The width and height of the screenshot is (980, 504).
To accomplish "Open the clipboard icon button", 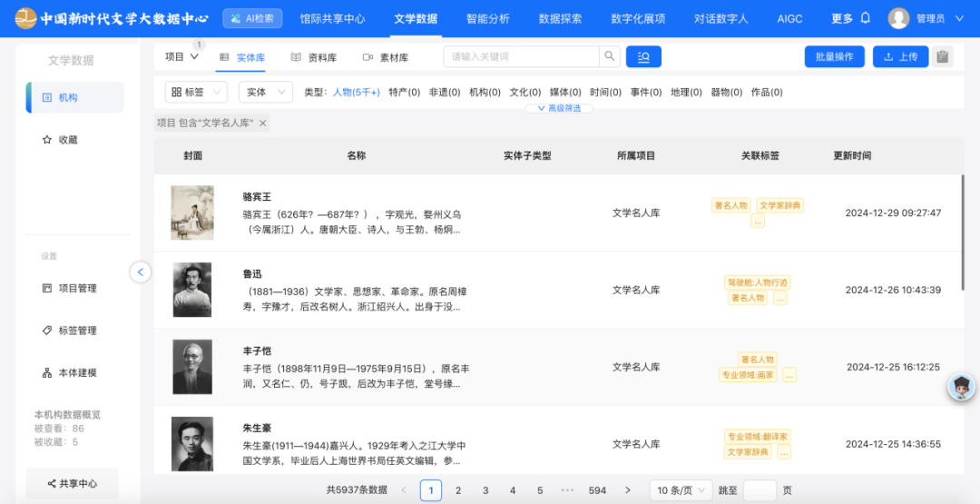I will click(x=943, y=56).
